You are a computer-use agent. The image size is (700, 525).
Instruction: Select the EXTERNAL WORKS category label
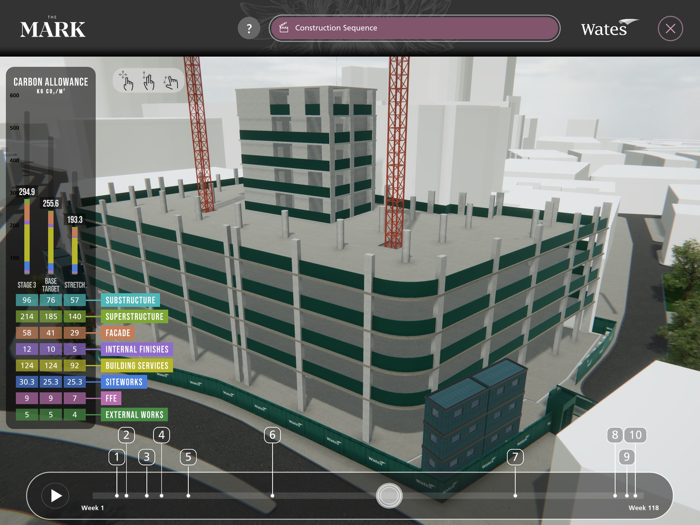tap(134, 415)
